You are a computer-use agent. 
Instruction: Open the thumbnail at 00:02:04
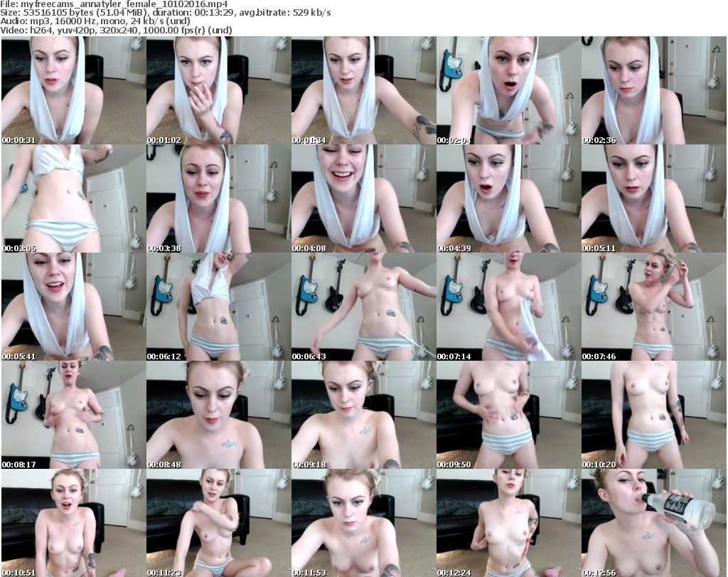[x=508, y=90]
